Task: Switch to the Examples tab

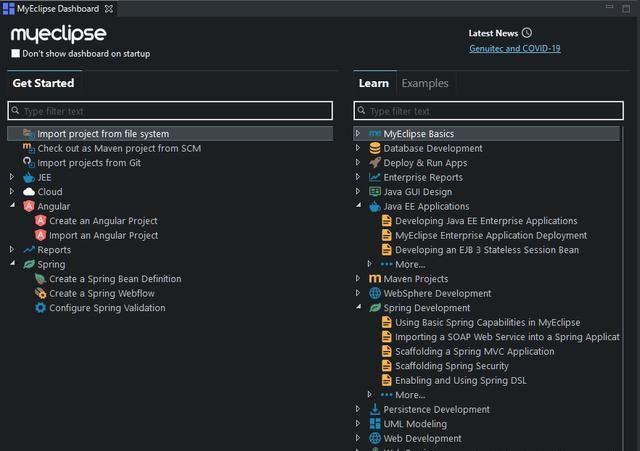Action: point(424,83)
